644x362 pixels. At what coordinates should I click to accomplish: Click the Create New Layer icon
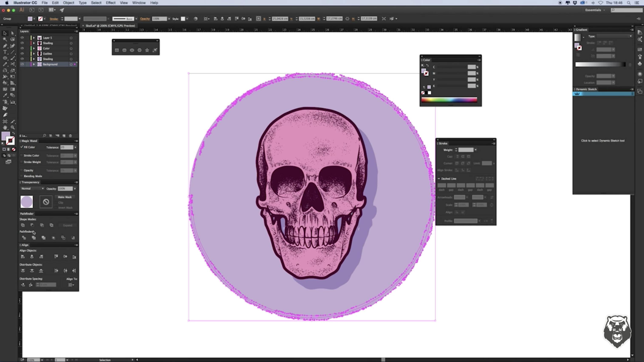tap(64, 136)
